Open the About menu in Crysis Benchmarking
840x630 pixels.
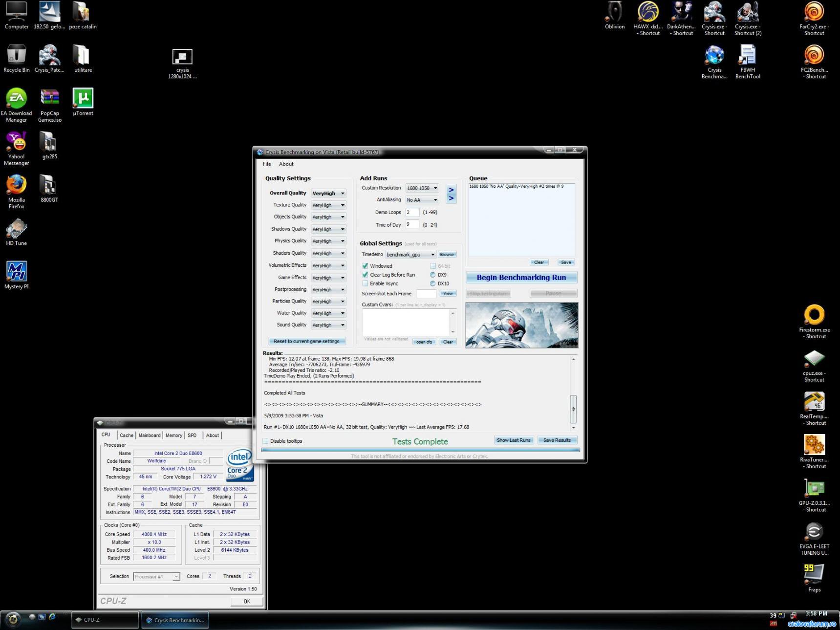click(x=286, y=164)
